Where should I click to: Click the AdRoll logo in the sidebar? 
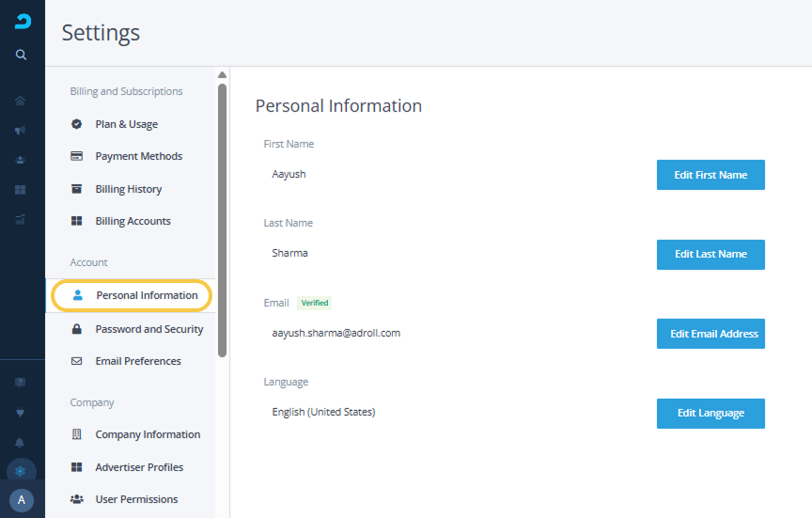tap(22, 22)
